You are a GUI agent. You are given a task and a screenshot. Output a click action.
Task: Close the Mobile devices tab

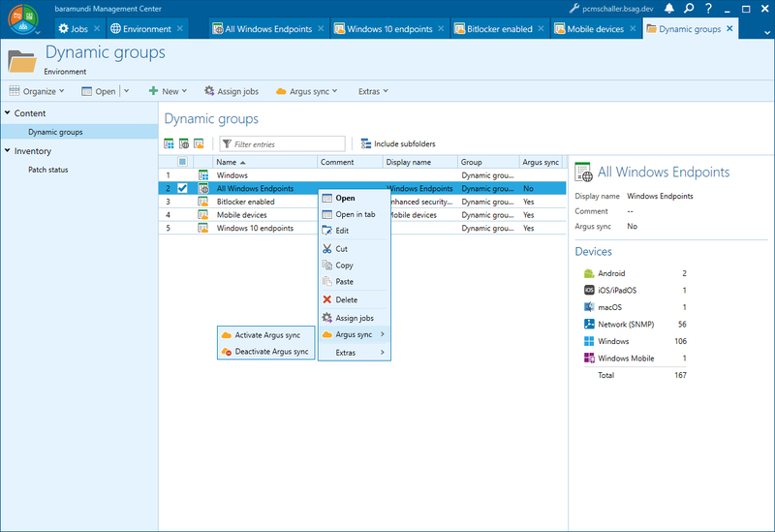click(x=633, y=29)
